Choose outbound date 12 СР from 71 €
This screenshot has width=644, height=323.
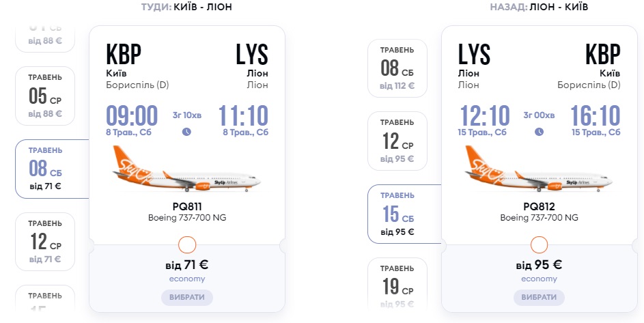tap(45, 241)
